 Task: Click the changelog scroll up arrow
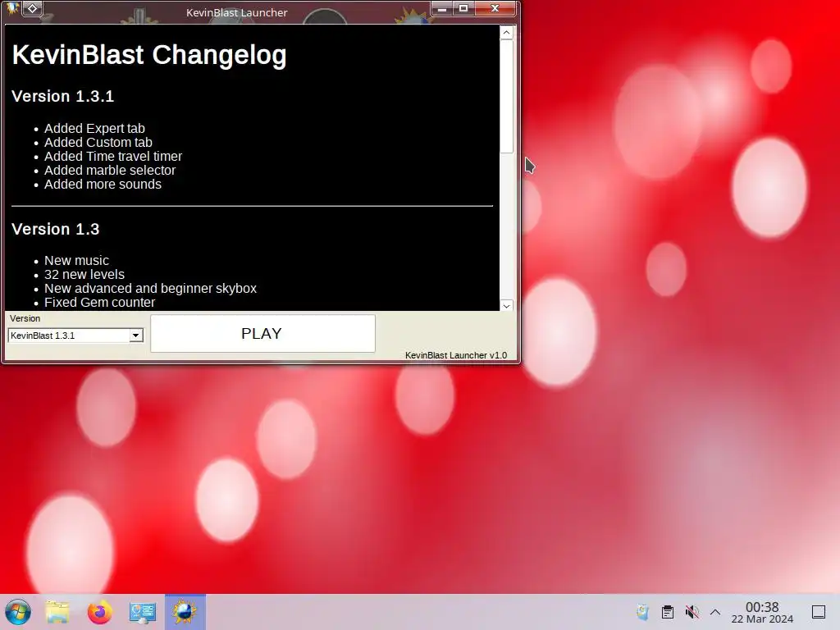(506, 33)
